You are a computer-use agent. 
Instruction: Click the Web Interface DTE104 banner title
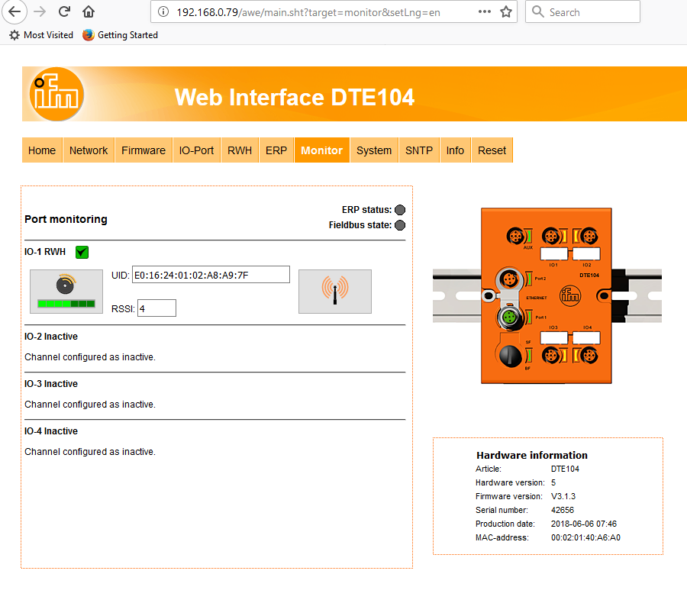295,97
